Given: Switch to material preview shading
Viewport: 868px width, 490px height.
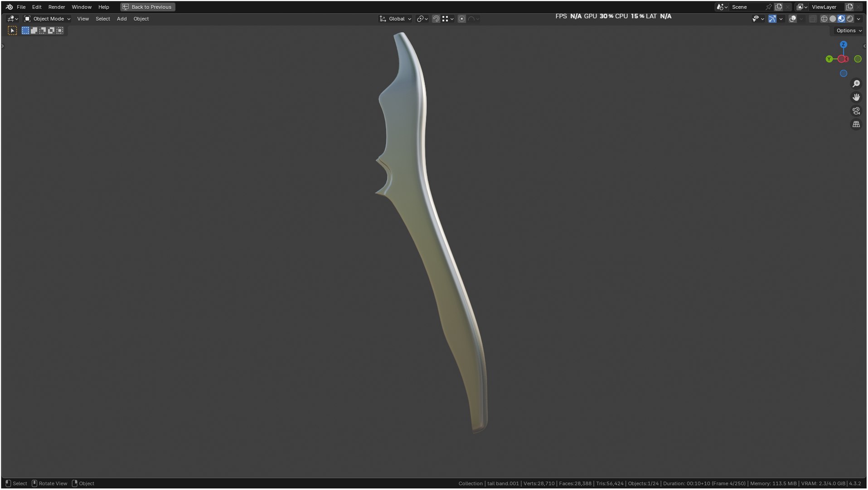Looking at the screenshot, I should coord(841,19).
